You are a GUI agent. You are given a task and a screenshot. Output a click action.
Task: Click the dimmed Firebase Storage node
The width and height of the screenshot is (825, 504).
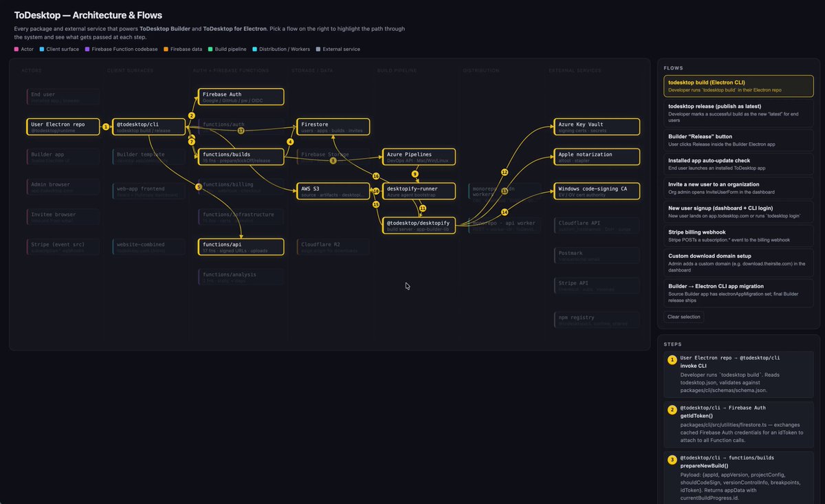click(x=333, y=157)
